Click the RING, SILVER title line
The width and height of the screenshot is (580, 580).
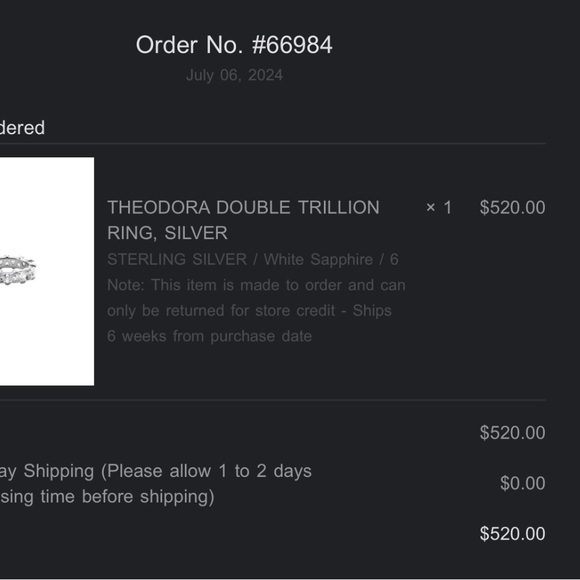click(x=167, y=233)
